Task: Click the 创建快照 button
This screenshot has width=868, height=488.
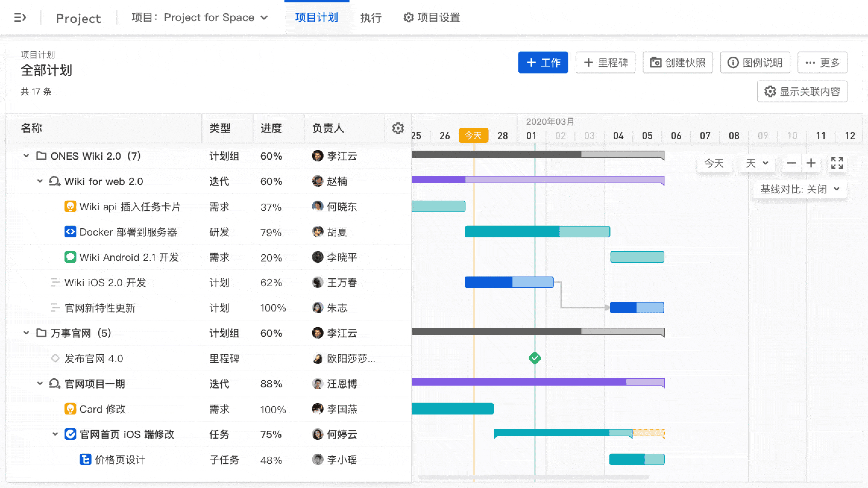Action: [x=677, y=62]
